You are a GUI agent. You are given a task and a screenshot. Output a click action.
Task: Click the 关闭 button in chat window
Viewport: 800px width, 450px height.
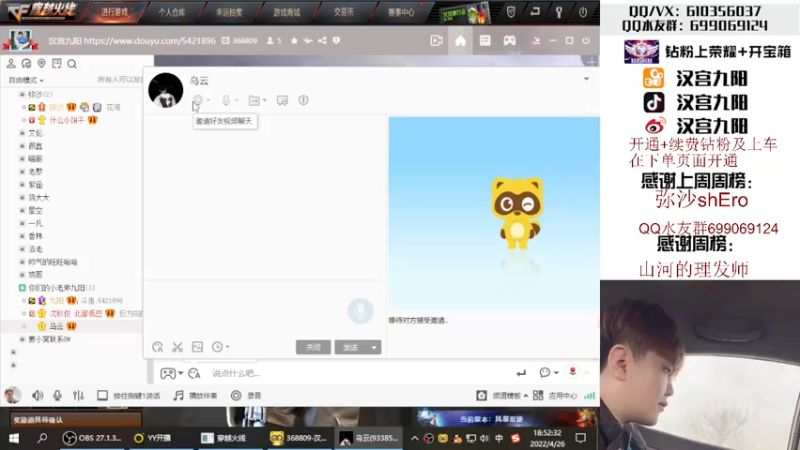tap(313, 347)
